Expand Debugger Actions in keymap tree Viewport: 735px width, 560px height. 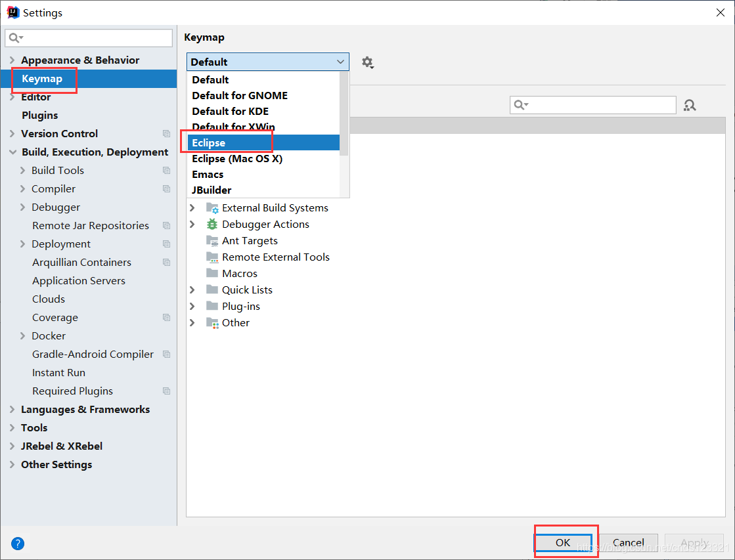192,225
